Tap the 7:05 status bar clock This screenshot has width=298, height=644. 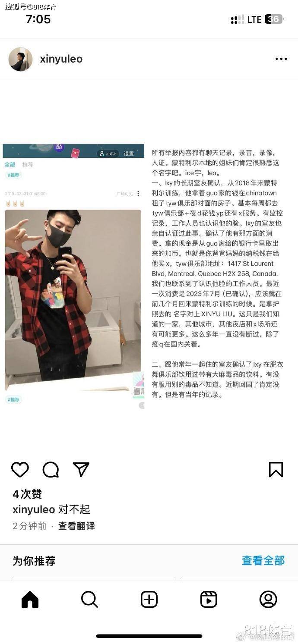pos(38,19)
